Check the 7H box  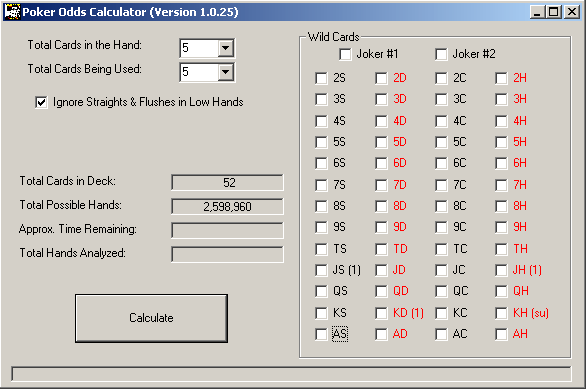pos(501,185)
